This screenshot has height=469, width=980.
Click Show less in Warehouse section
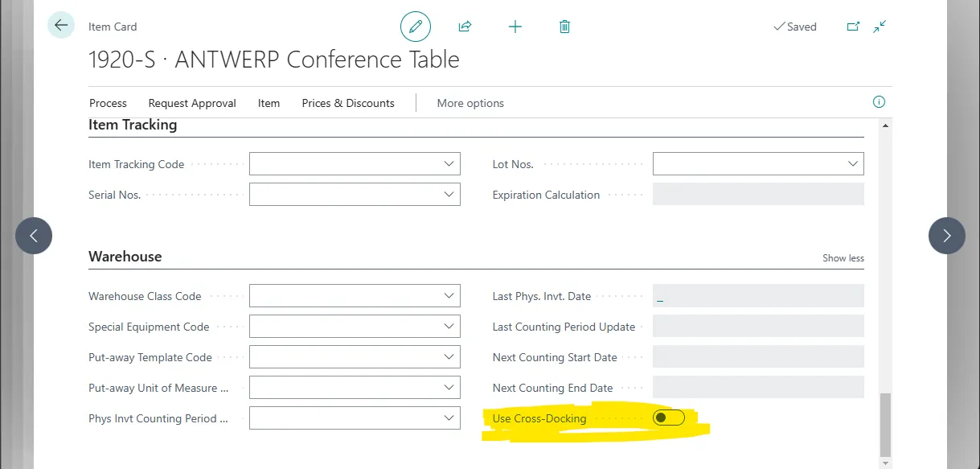tap(843, 258)
